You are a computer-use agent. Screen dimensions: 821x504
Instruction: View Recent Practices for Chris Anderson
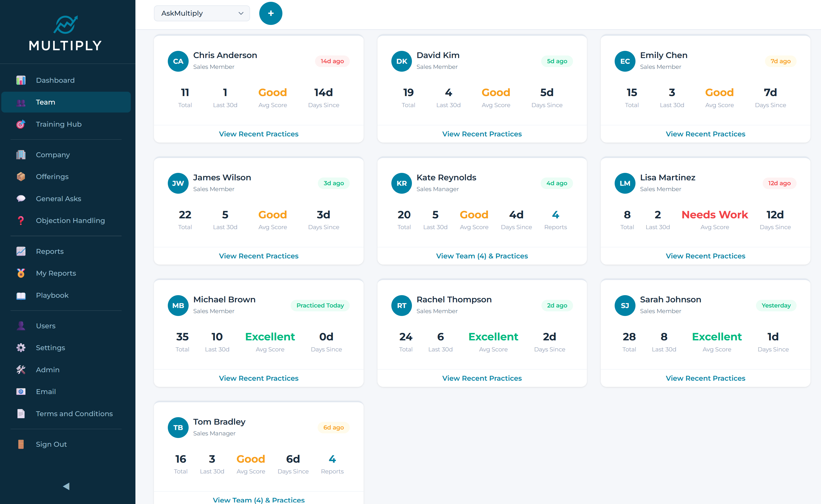[x=259, y=134]
